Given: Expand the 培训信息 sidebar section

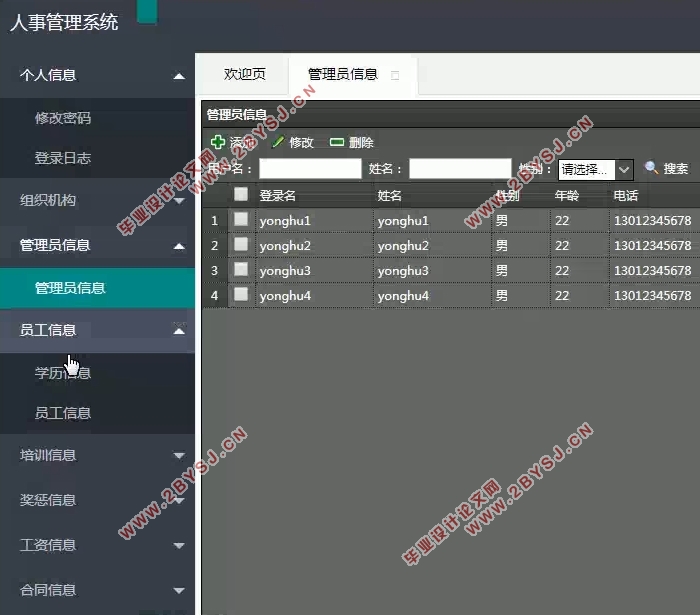Looking at the screenshot, I should click(x=178, y=456).
